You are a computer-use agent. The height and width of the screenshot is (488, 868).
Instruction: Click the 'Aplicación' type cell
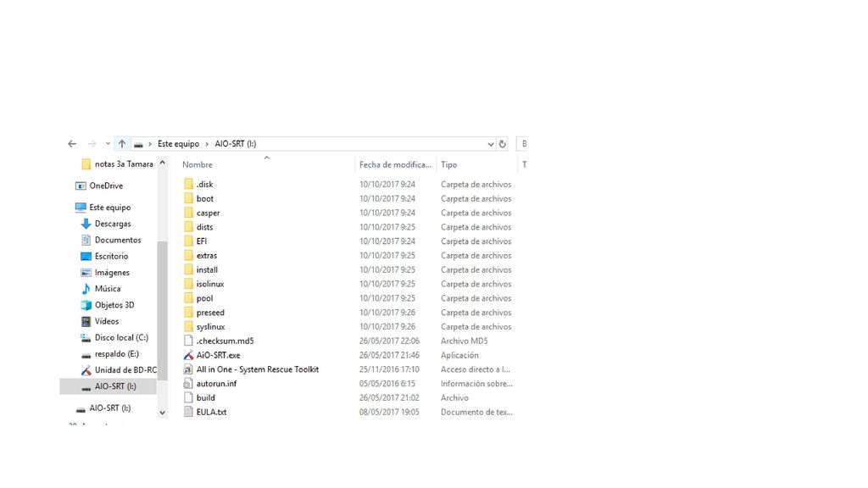coord(459,355)
